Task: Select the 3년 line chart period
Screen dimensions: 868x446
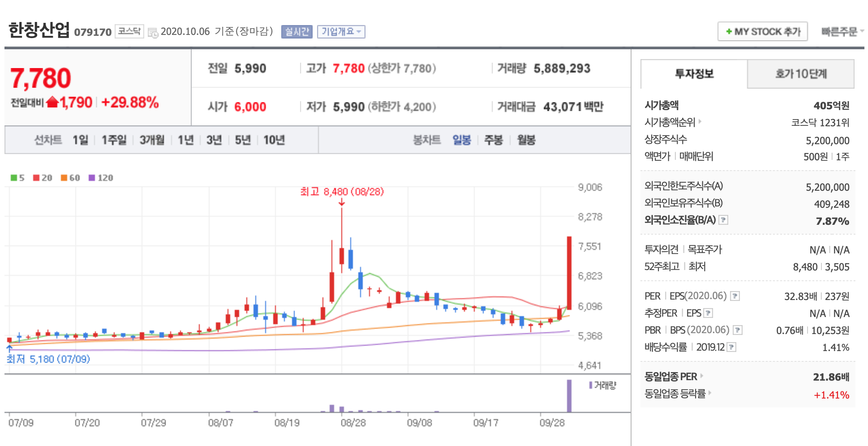Action: point(214,140)
